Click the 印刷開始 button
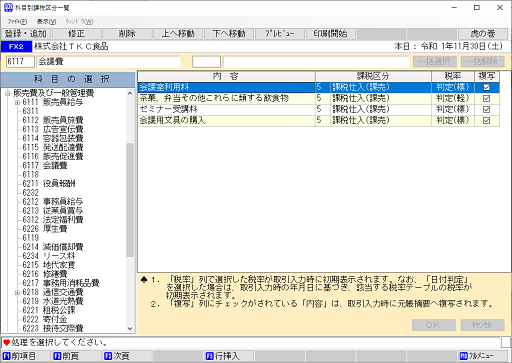Viewport: 512px width, 363px height. (x=330, y=34)
